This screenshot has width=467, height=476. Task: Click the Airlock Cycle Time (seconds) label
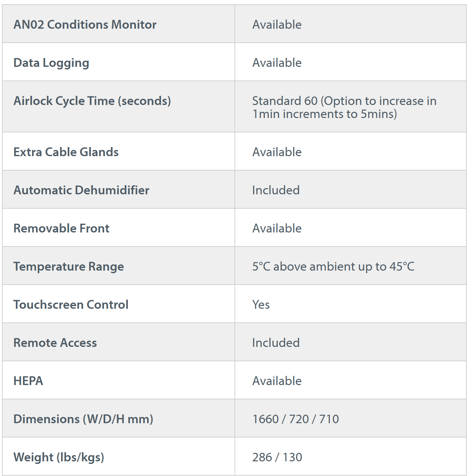pos(92,101)
